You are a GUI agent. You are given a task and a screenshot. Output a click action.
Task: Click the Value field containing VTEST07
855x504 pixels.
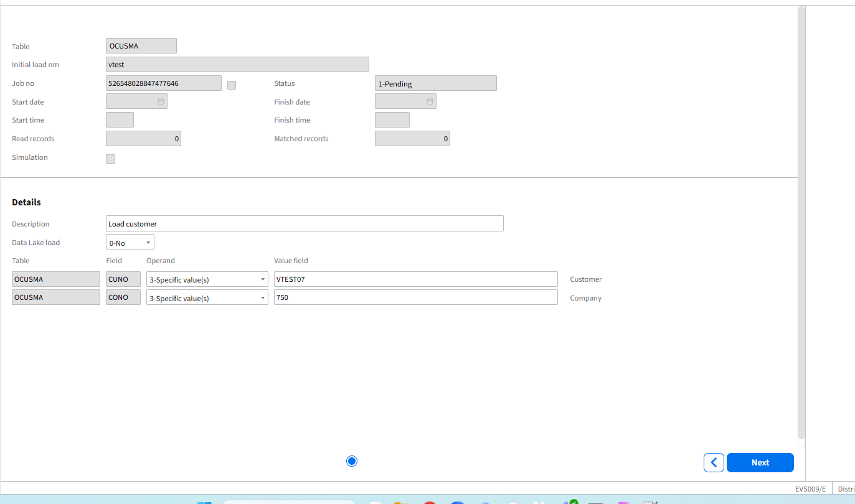click(x=416, y=279)
